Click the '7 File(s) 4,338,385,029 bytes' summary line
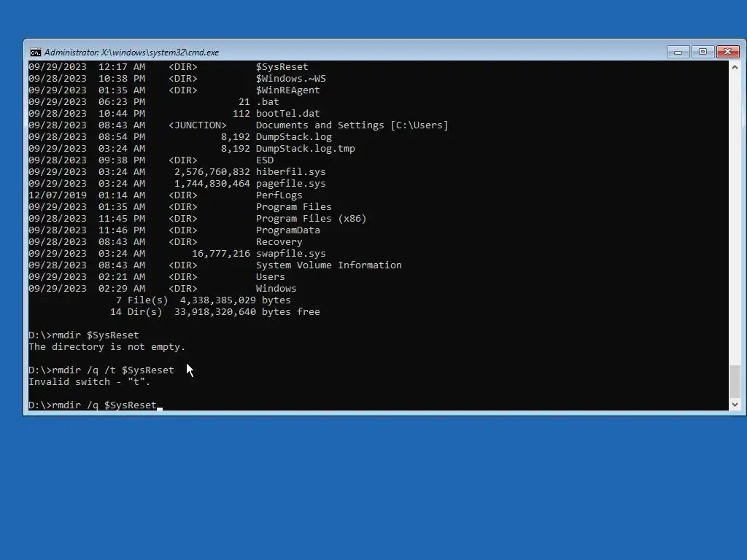This screenshot has width=747, height=560. pyautogui.click(x=204, y=300)
